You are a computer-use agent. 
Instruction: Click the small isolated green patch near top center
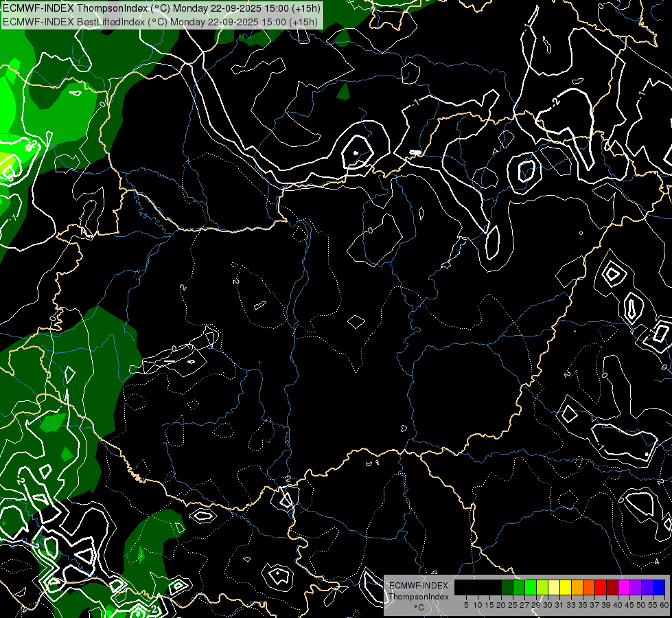(x=343, y=91)
